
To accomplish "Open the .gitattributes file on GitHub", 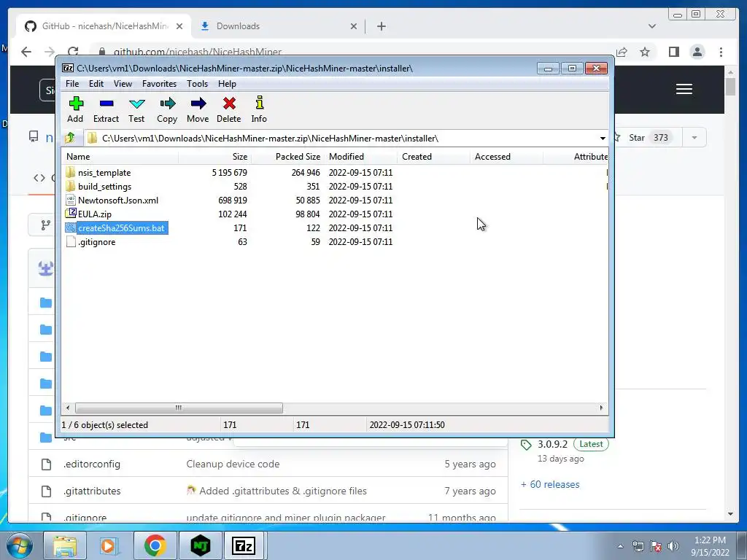I will click(x=92, y=491).
